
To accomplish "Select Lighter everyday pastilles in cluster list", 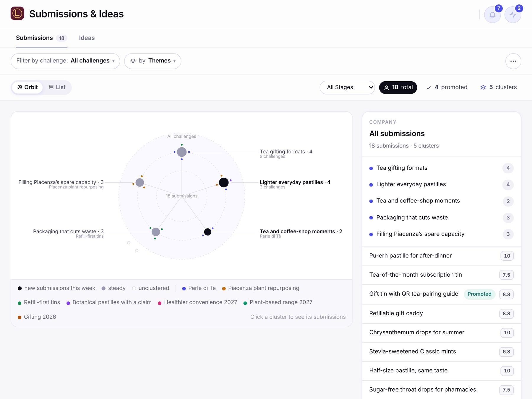I will [441, 184].
